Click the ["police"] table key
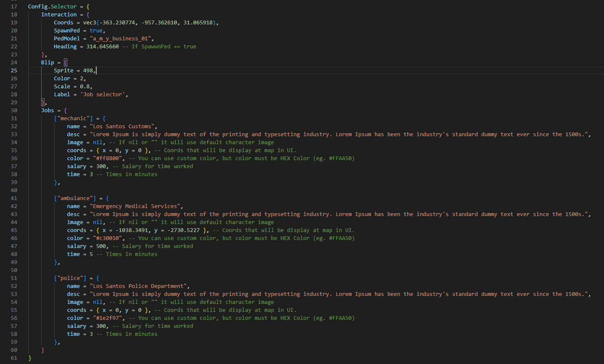604x364 pixels. [70, 278]
